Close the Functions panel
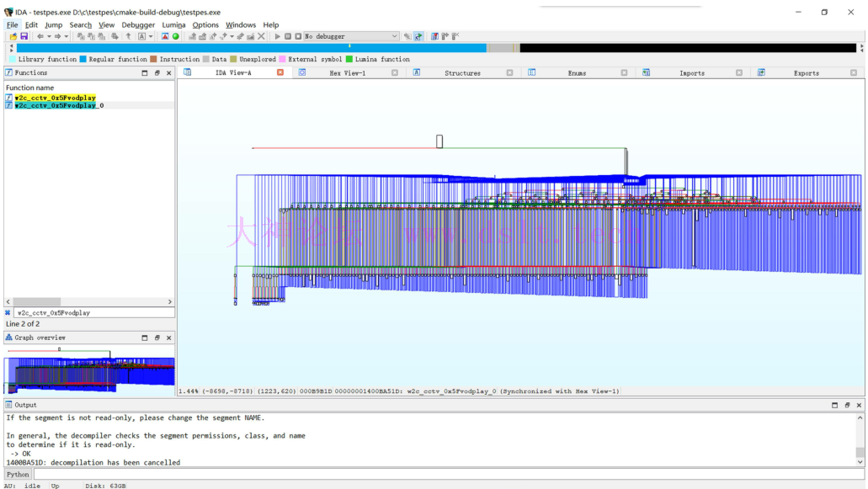This screenshot has height=489, width=868. pyautogui.click(x=169, y=73)
